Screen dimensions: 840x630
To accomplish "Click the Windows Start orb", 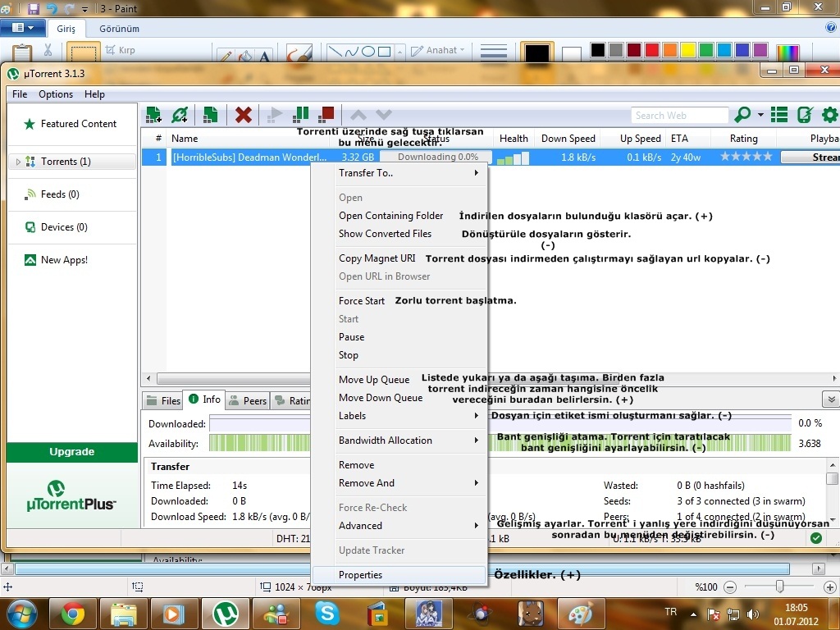I will (x=21, y=614).
